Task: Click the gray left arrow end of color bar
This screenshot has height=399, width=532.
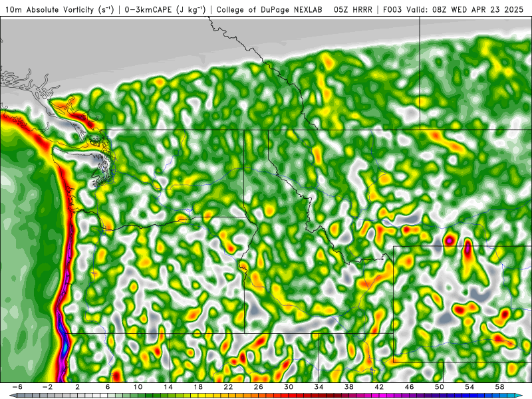Action: click(13, 396)
